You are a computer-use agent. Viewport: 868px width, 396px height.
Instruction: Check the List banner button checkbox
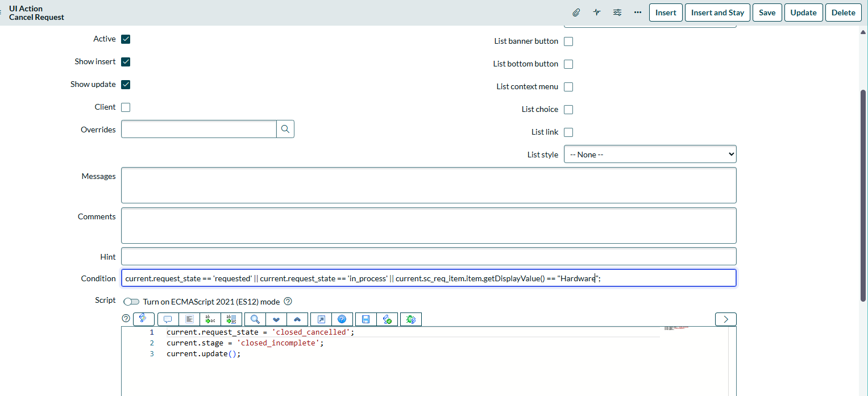click(x=568, y=41)
